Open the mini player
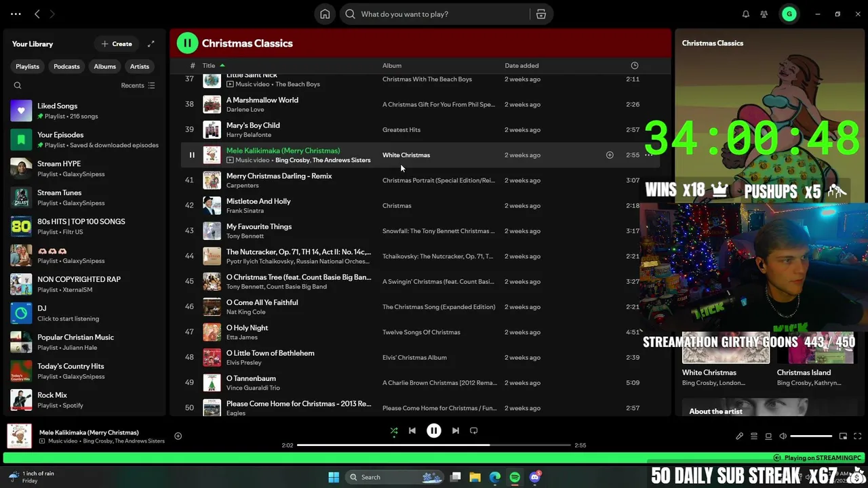 tap(843, 436)
